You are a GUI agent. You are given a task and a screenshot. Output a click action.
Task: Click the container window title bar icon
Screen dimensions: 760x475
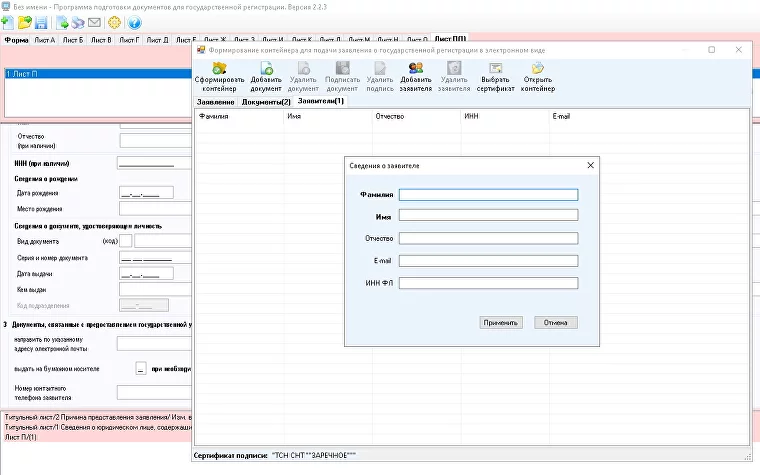coord(201,49)
